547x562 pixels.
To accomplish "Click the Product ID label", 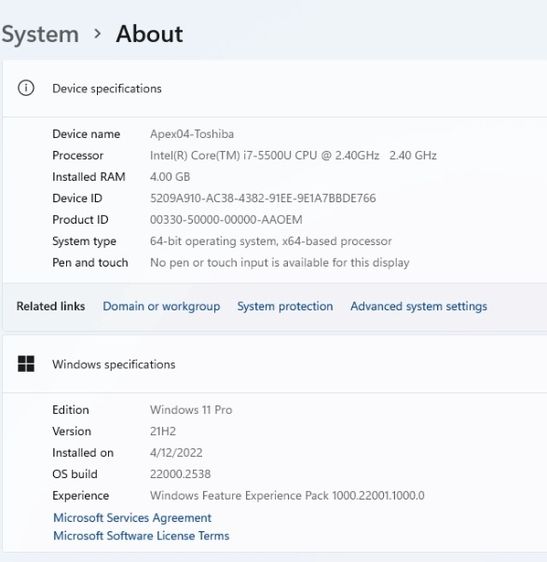I will pos(80,219).
